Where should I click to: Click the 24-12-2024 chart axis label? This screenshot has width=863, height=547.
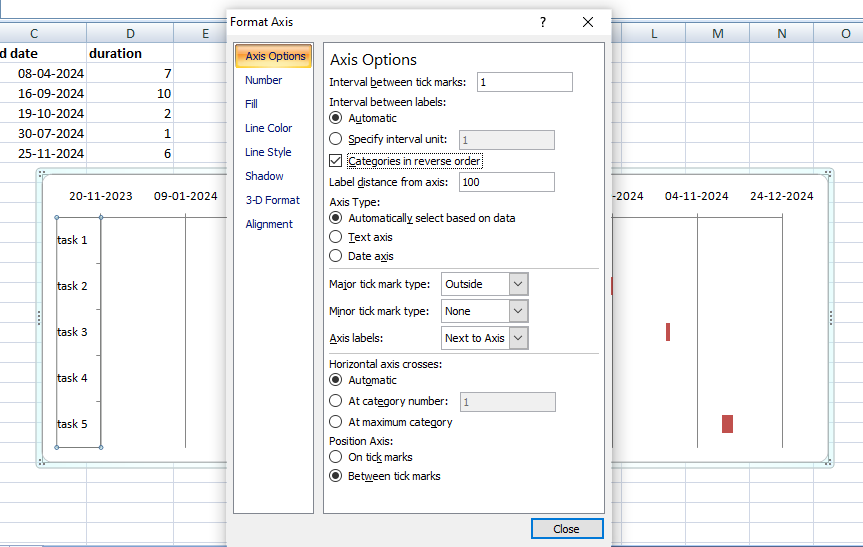coord(782,196)
